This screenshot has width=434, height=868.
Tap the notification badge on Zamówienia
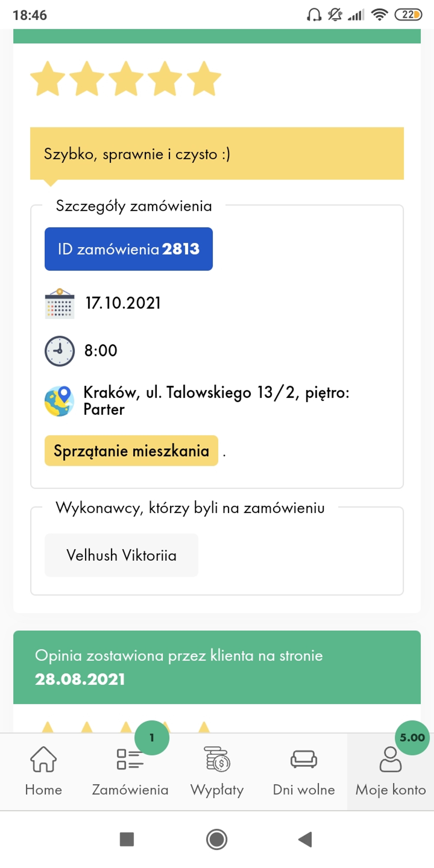[x=152, y=738]
